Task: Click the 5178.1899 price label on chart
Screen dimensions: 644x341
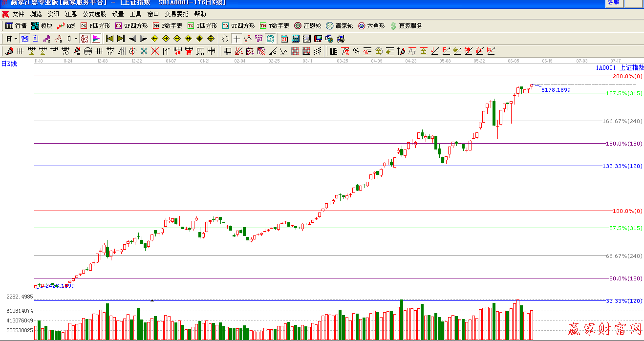Action: click(x=556, y=90)
